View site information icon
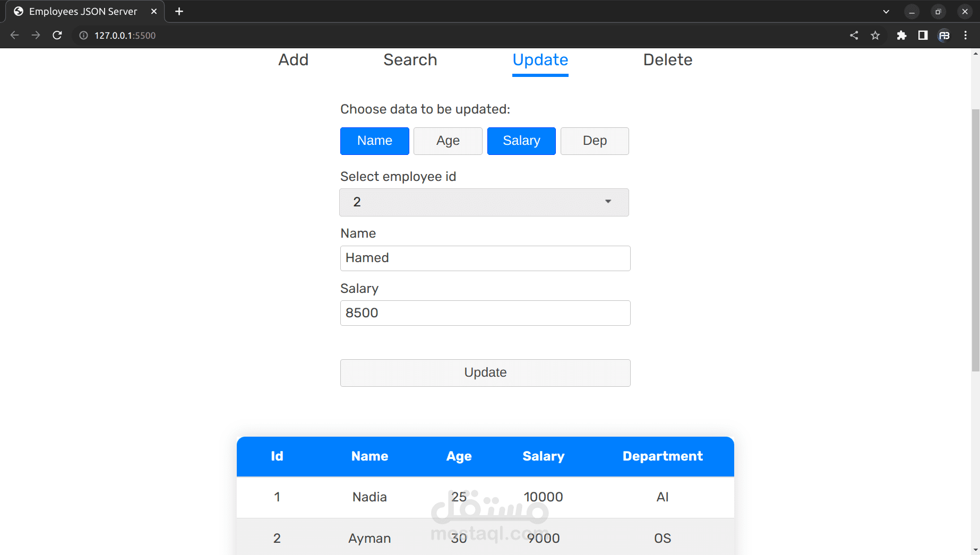The width and height of the screenshot is (980, 555). pyautogui.click(x=83, y=36)
